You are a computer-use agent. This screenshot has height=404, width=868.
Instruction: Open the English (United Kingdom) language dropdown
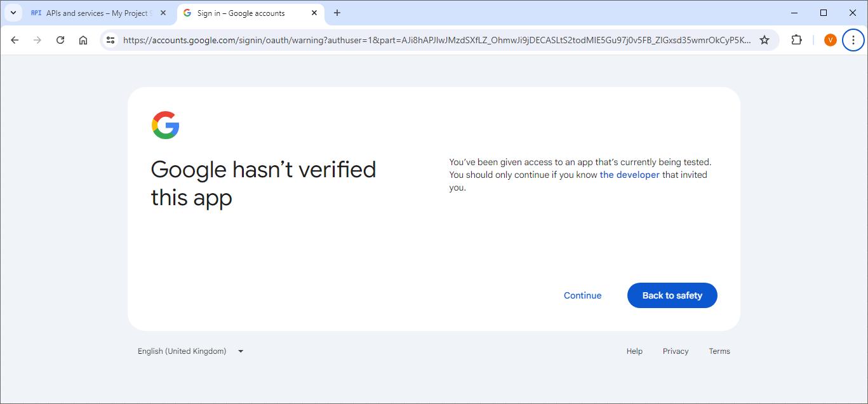coord(190,351)
